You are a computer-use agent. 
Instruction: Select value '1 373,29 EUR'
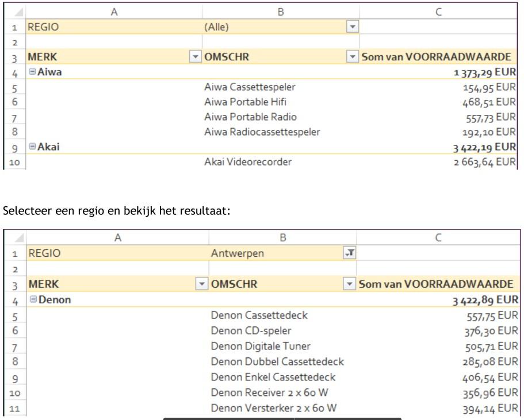(x=485, y=72)
